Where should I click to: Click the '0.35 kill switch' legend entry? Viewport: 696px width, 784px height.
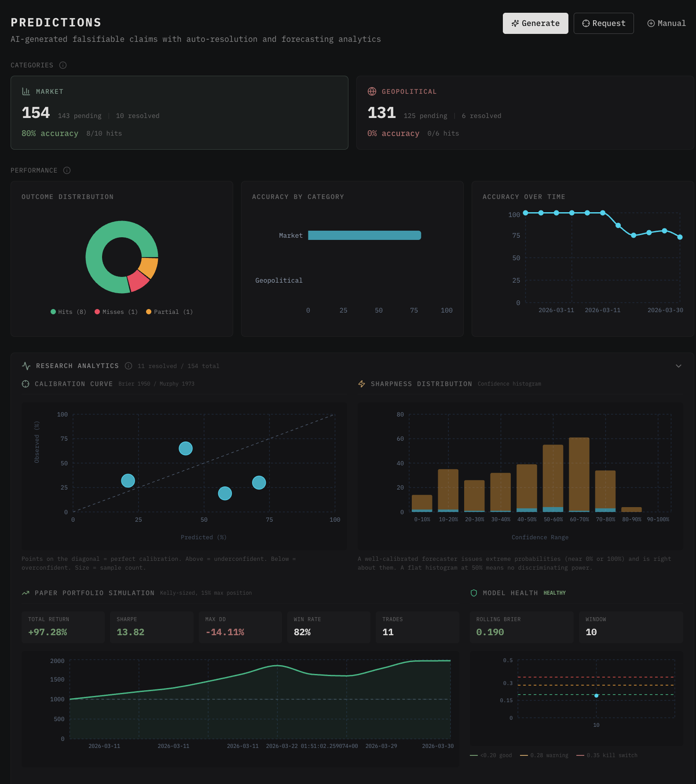pyautogui.click(x=607, y=755)
